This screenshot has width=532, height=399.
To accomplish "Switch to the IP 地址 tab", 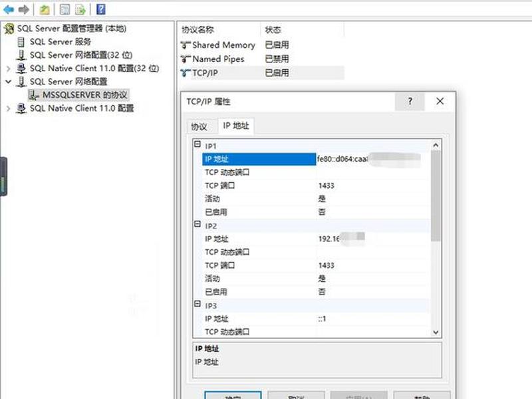I will coord(236,126).
